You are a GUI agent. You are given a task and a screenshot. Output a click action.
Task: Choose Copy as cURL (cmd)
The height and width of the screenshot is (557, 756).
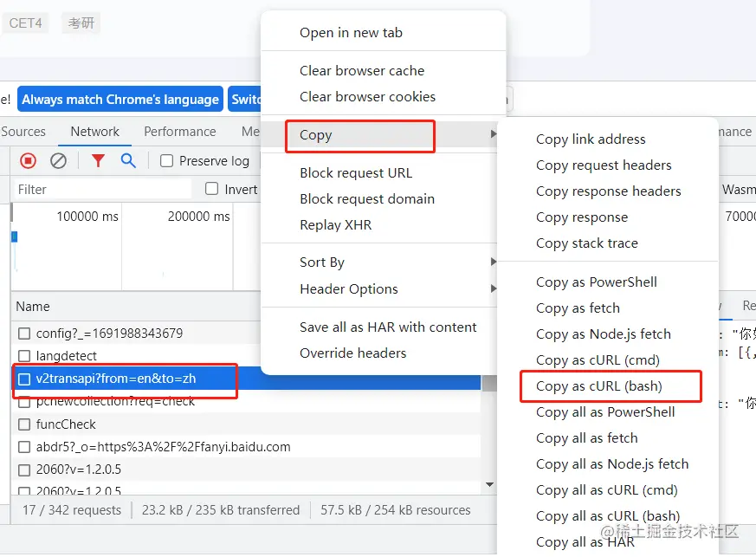coord(598,360)
